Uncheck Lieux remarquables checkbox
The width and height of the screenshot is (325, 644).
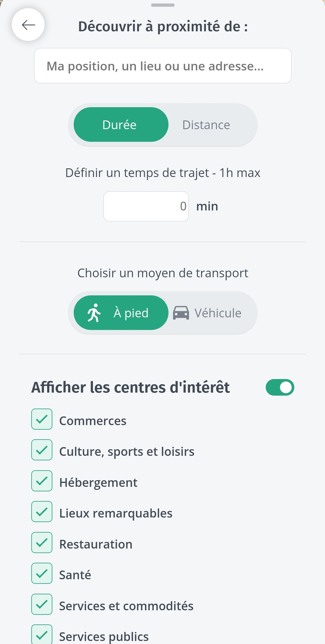coord(42,512)
